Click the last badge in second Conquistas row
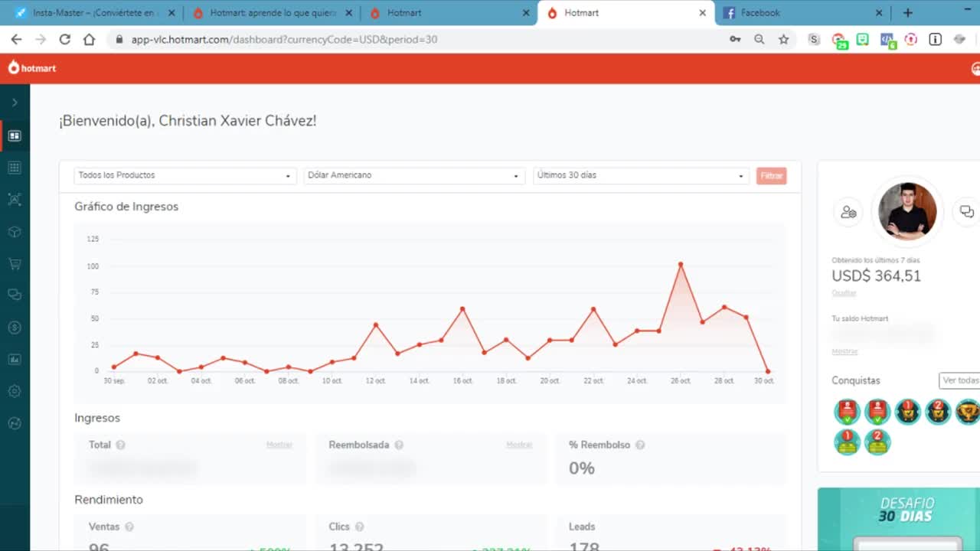The height and width of the screenshot is (551, 980). (x=877, y=442)
